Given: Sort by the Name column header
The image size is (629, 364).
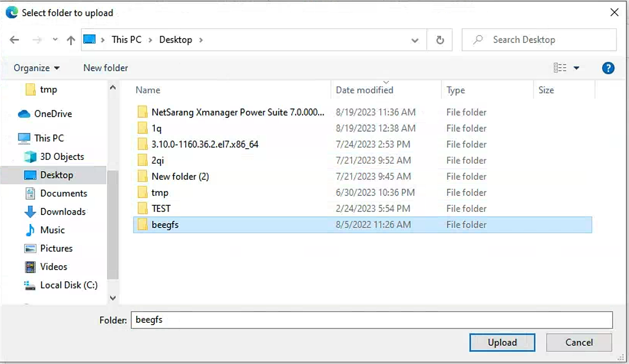Looking at the screenshot, I should click(x=148, y=90).
